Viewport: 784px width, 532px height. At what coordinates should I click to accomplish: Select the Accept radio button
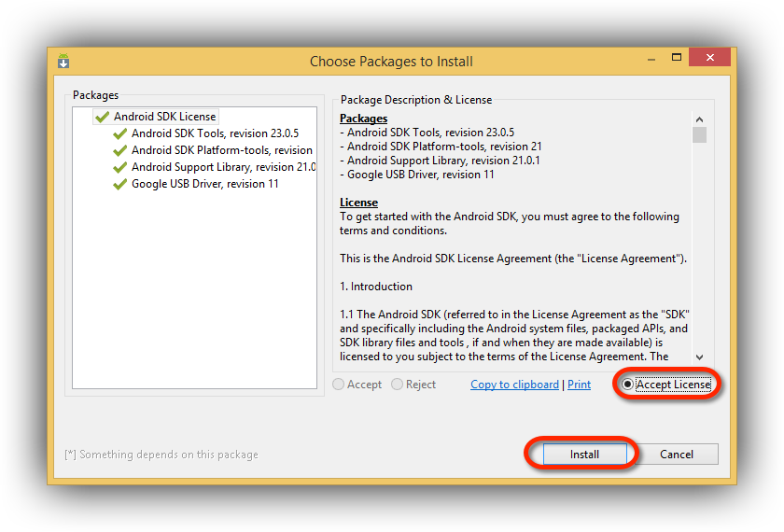tap(339, 385)
